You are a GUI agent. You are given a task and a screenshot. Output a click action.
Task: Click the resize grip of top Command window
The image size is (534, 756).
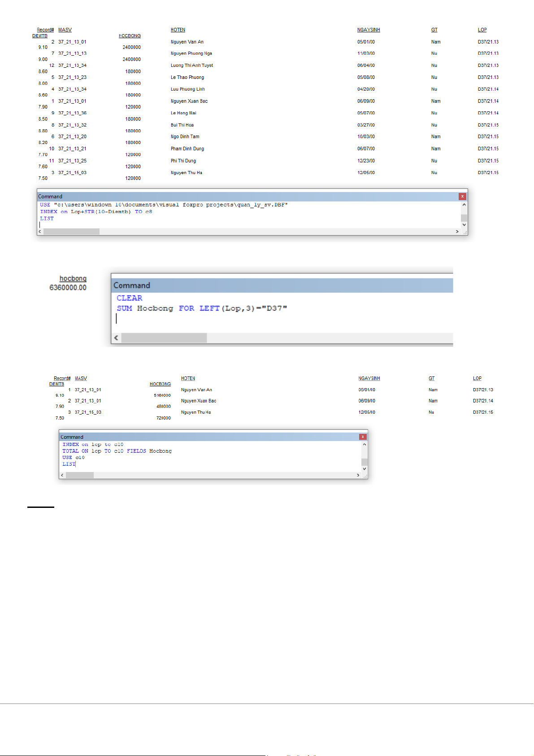[465, 232]
